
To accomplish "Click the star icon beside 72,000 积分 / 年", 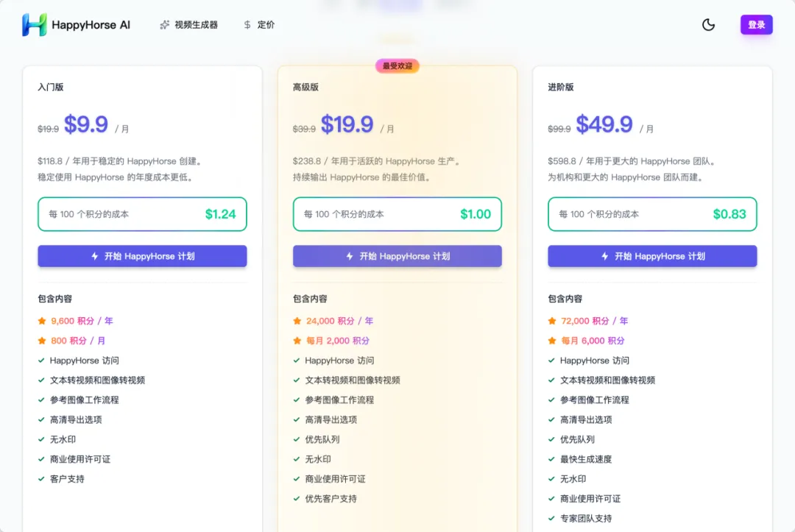I will click(x=552, y=321).
